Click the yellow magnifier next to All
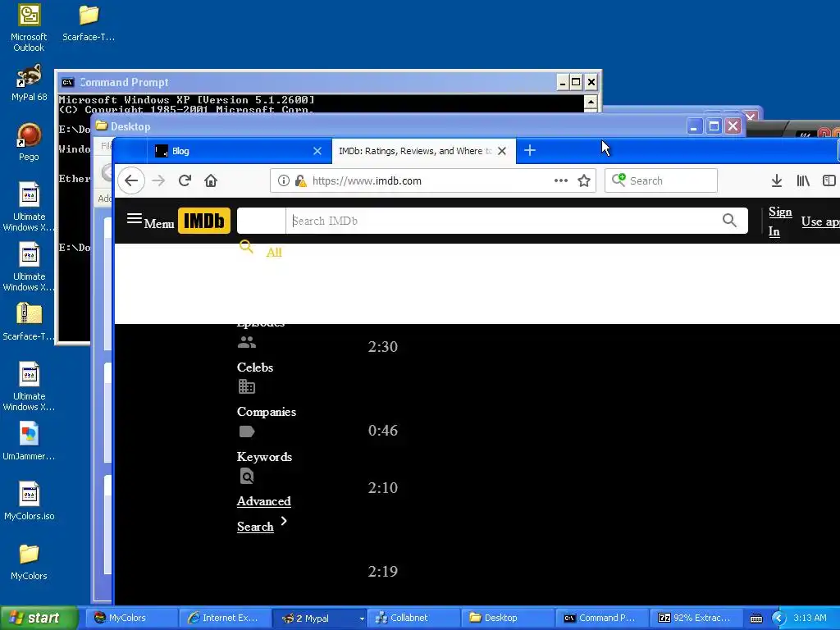 246,247
